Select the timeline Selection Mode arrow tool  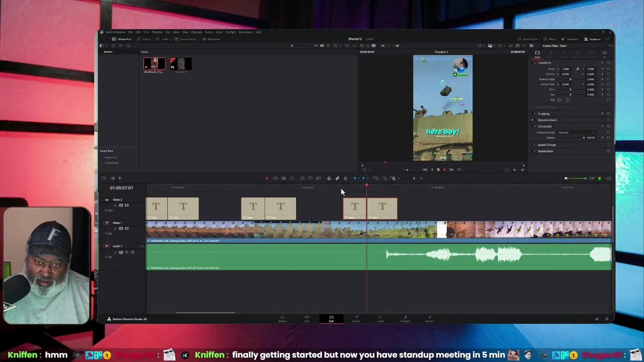pos(267,178)
